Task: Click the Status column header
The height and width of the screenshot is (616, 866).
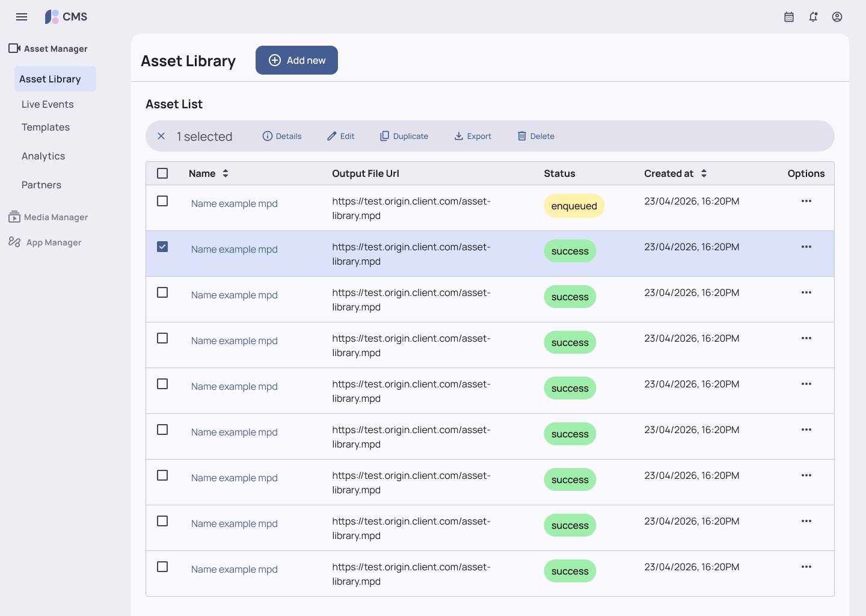Action: point(560,173)
